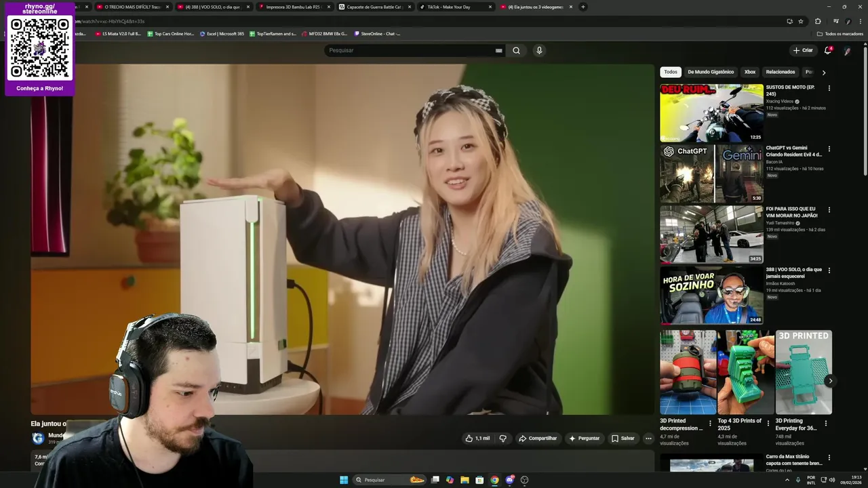
Task: Open options menu for 388 VOO SOLO video
Action: click(829, 270)
